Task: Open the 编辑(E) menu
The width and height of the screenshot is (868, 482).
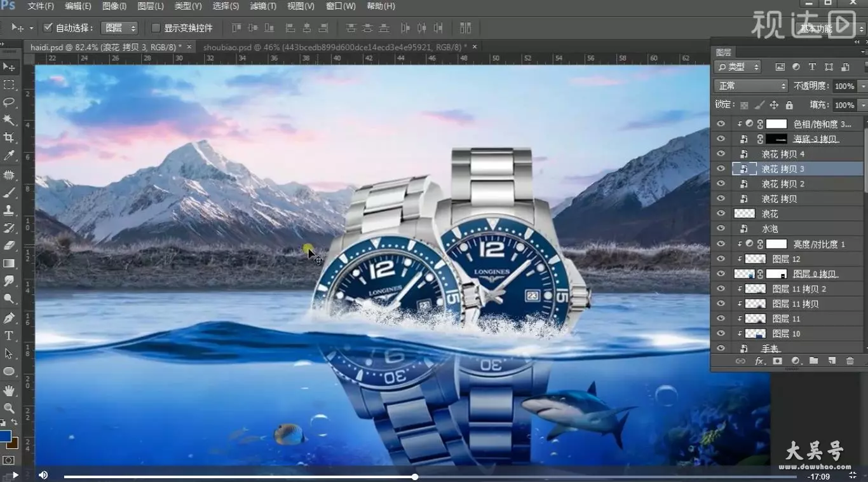Action: click(78, 6)
